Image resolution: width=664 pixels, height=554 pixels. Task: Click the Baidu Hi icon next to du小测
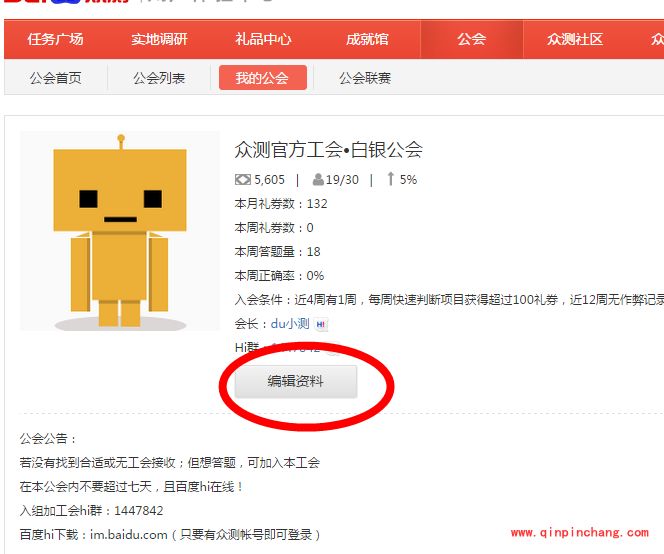321,324
